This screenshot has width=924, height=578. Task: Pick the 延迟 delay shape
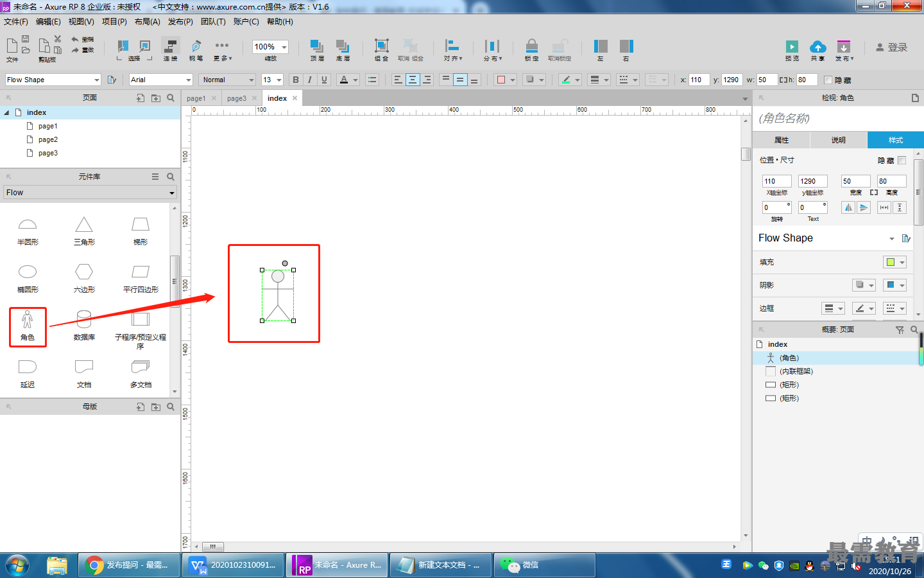(x=28, y=374)
